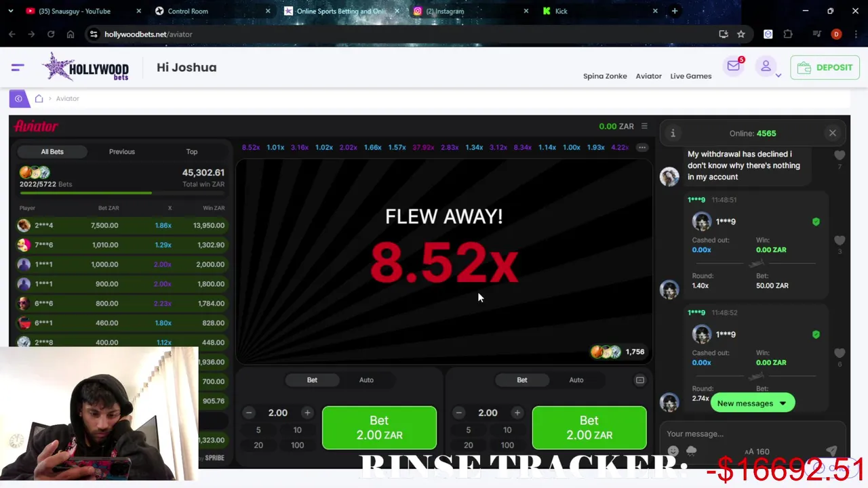The height and width of the screenshot is (488, 868).
Task: Decrease right bet amount with minus
Action: coord(459,413)
